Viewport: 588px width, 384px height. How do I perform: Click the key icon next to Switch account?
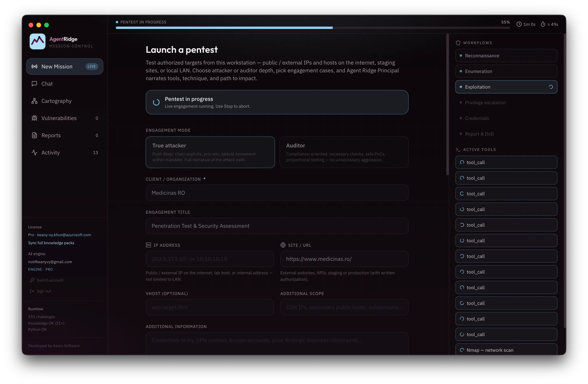[32, 280]
